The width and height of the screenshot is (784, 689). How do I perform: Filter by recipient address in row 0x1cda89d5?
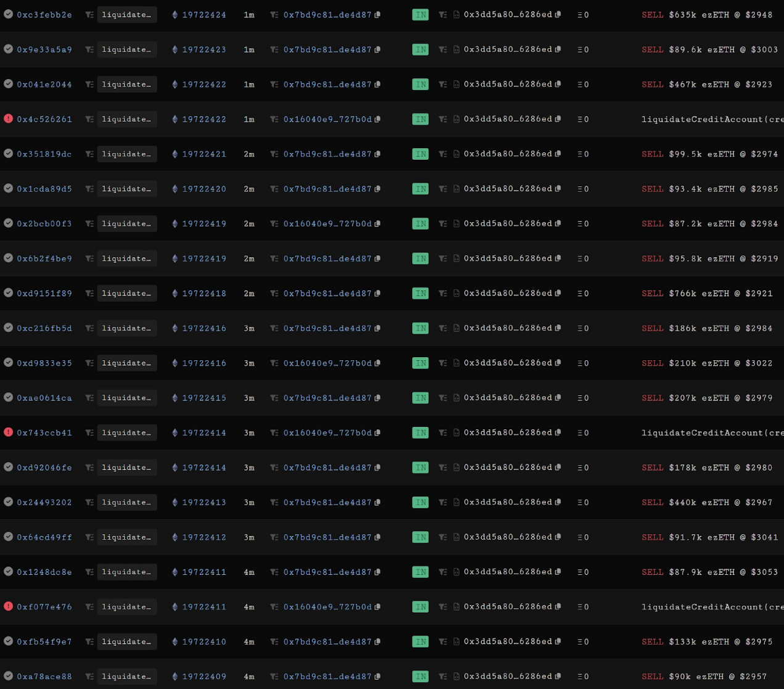point(443,189)
